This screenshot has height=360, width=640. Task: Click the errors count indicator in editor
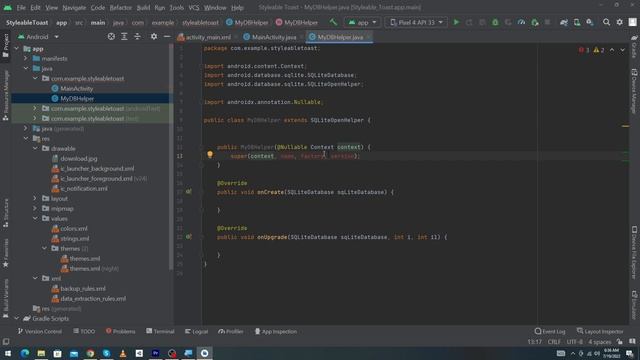pos(584,50)
